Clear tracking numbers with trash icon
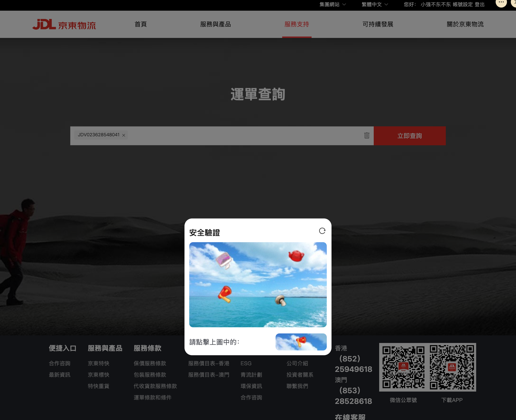The width and height of the screenshot is (516, 420). pyautogui.click(x=367, y=136)
